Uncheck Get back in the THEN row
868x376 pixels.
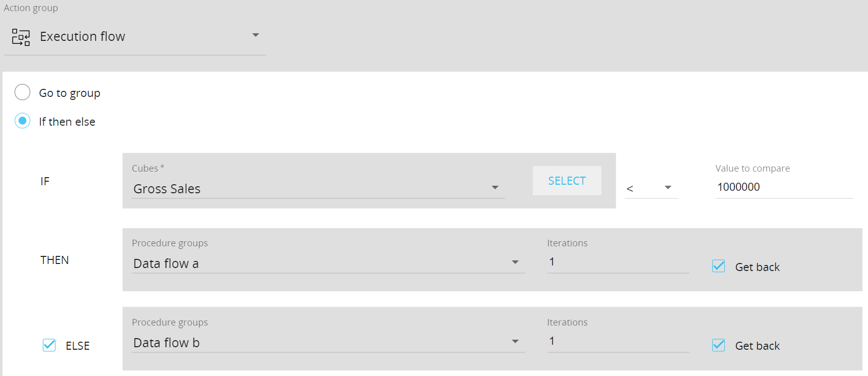click(x=719, y=266)
